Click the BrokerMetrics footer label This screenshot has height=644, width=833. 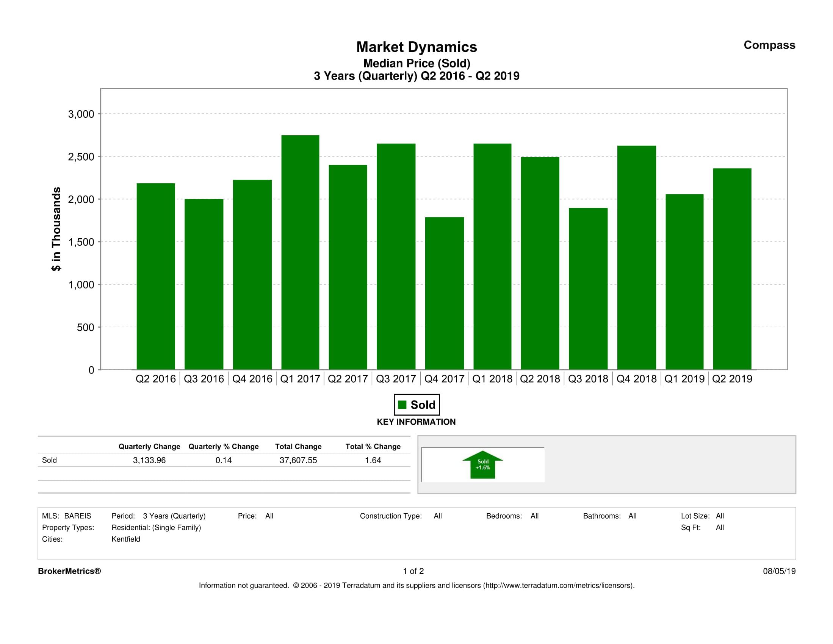(69, 571)
